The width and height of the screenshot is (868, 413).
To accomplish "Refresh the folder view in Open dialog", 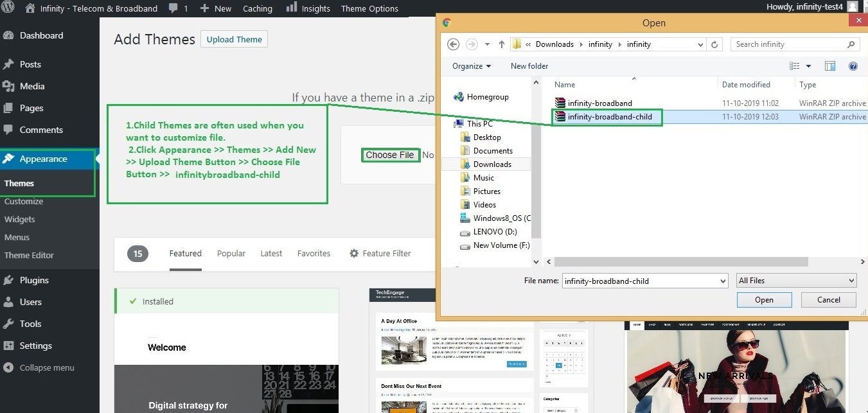I will pos(715,44).
